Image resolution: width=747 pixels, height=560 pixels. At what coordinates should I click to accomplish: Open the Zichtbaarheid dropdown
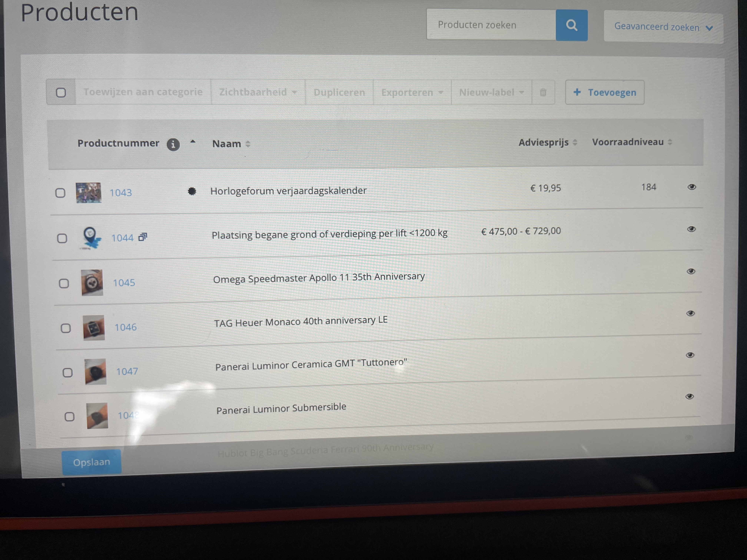tap(258, 92)
